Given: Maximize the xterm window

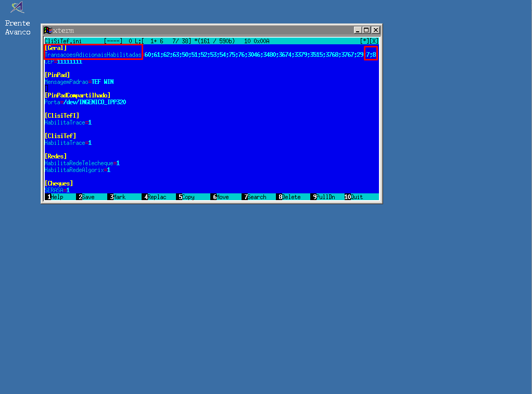Looking at the screenshot, I should click(366, 30).
